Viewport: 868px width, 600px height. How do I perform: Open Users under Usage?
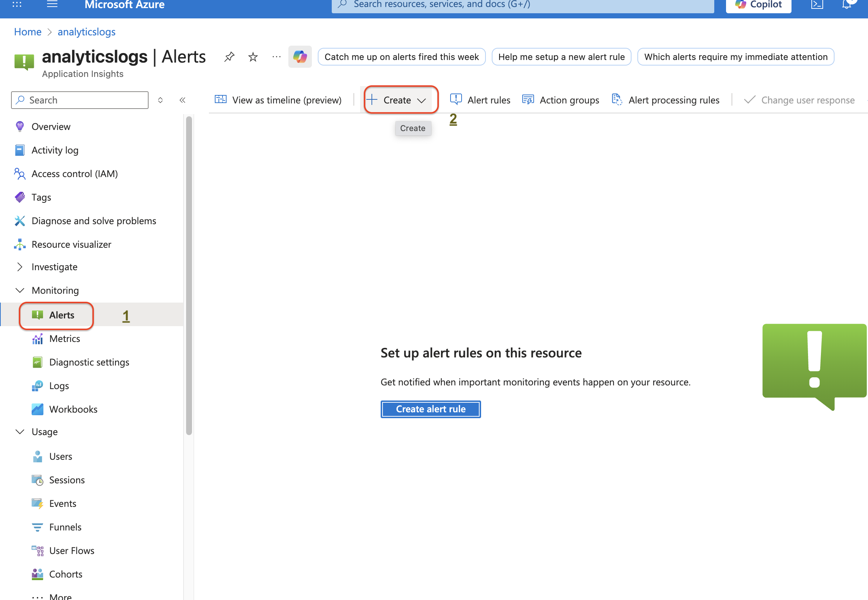[60, 456]
